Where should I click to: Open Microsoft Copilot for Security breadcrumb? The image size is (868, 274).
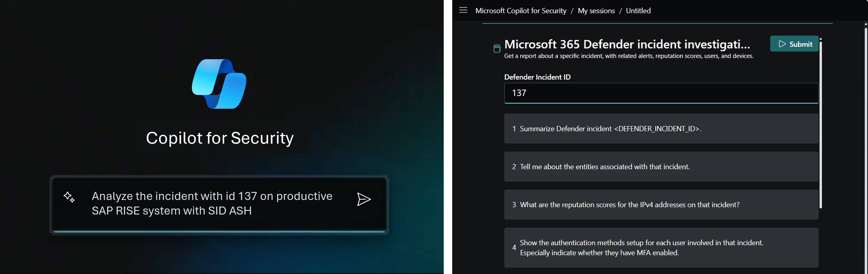click(x=521, y=11)
